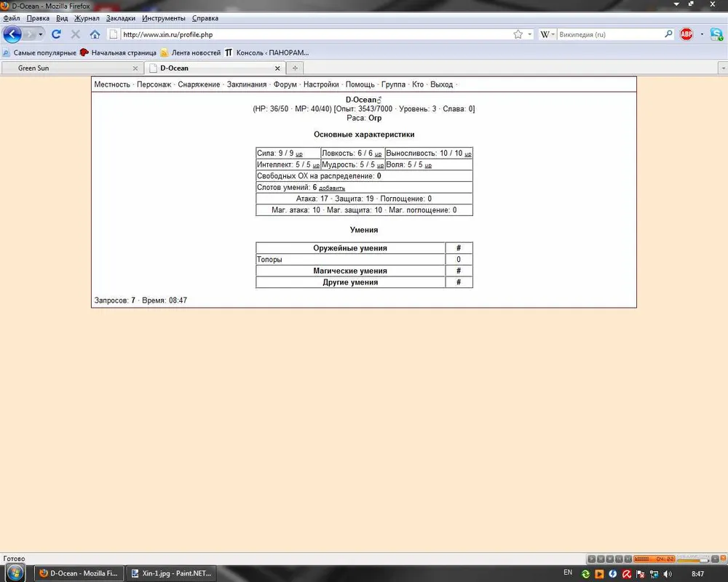Screen dimensions: 728x582
Task: Open the Adblock Plus ABP icon
Action: [x=687, y=34]
